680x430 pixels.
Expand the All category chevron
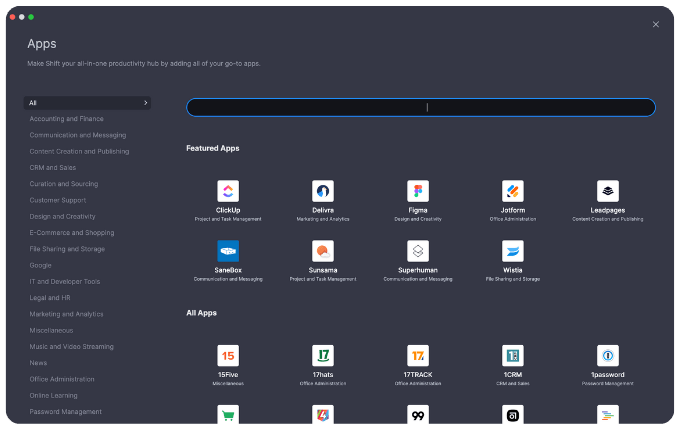[145, 103]
